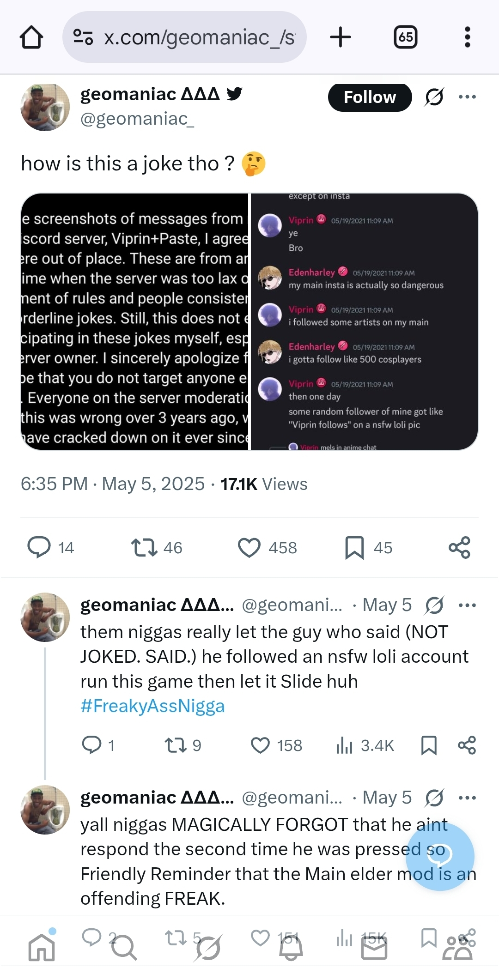Follow the geomaniac account

[370, 97]
